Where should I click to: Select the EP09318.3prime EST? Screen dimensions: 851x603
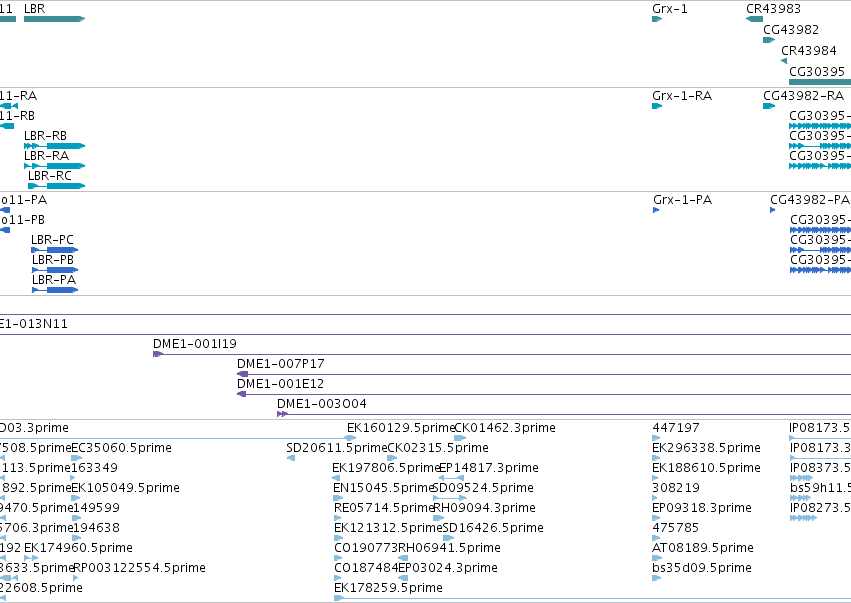click(655, 518)
